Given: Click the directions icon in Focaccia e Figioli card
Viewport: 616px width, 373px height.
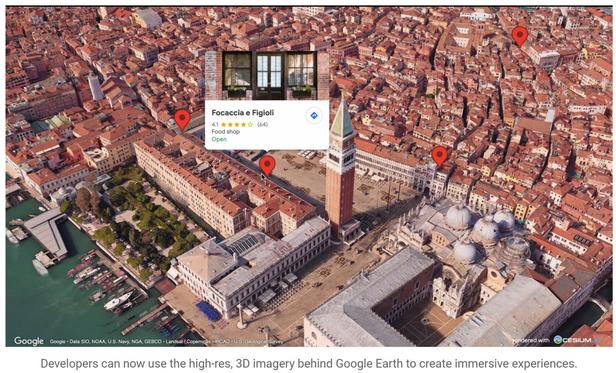Looking at the screenshot, I should [314, 116].
